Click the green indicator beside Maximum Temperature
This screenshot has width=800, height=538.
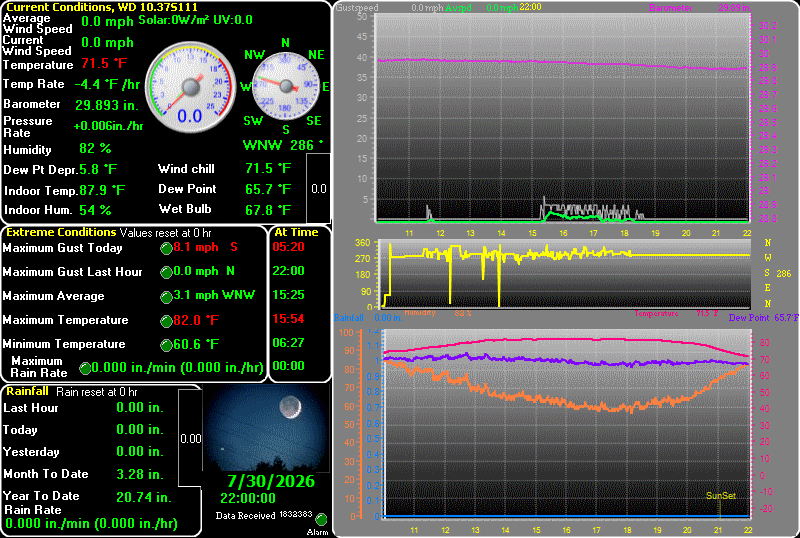(x=166, y=321)
